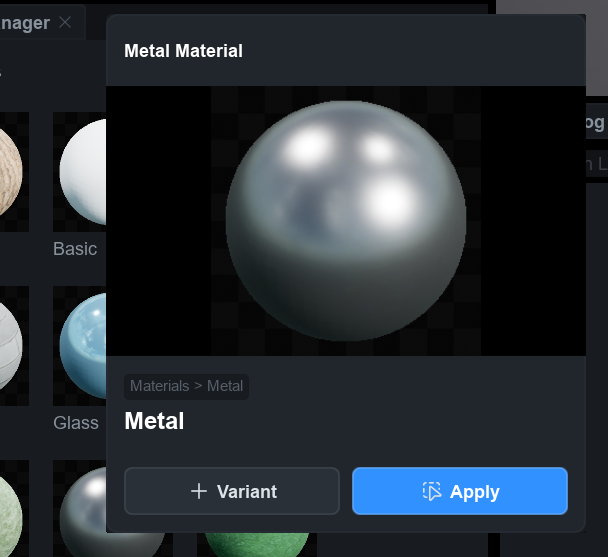This screenshot has height=557, width=608.
Task: Click the large metal sphere preview
Action: click(345, 220)
